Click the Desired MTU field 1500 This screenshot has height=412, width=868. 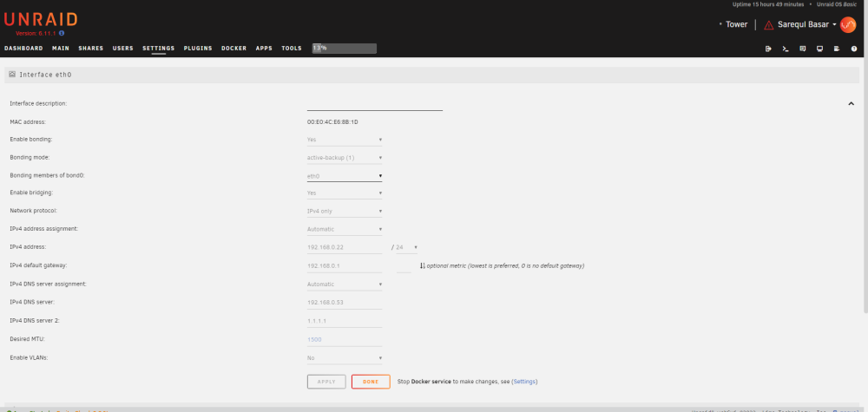click(x=345, y=339)
